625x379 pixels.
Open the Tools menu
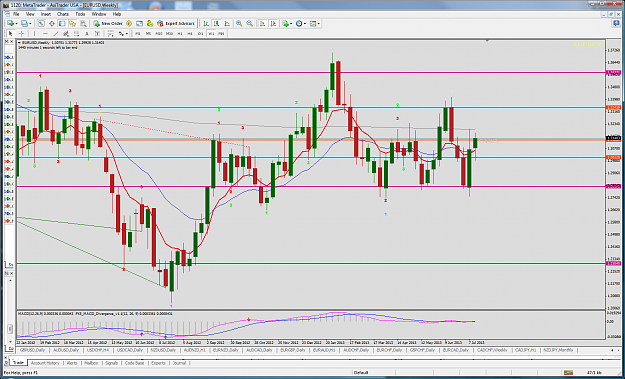(81, 14)
